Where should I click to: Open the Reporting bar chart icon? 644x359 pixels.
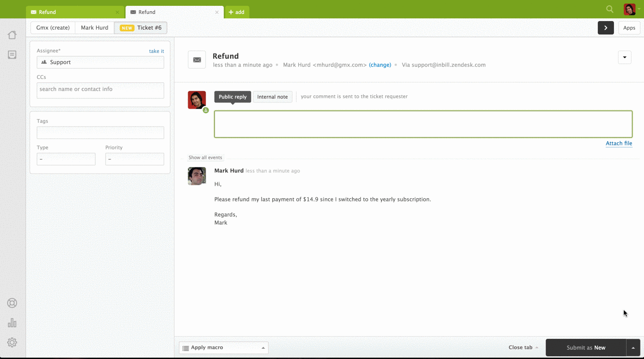point(12,323)
